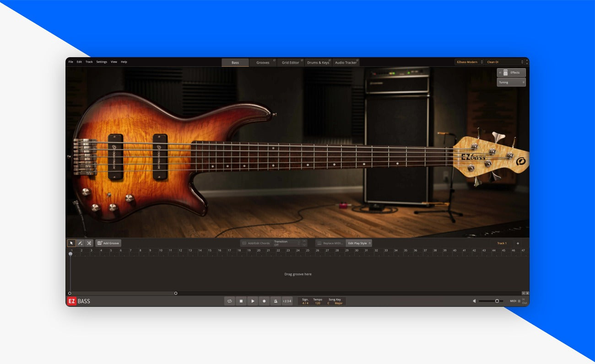Click the Replace MIDI button

(330, 243)
